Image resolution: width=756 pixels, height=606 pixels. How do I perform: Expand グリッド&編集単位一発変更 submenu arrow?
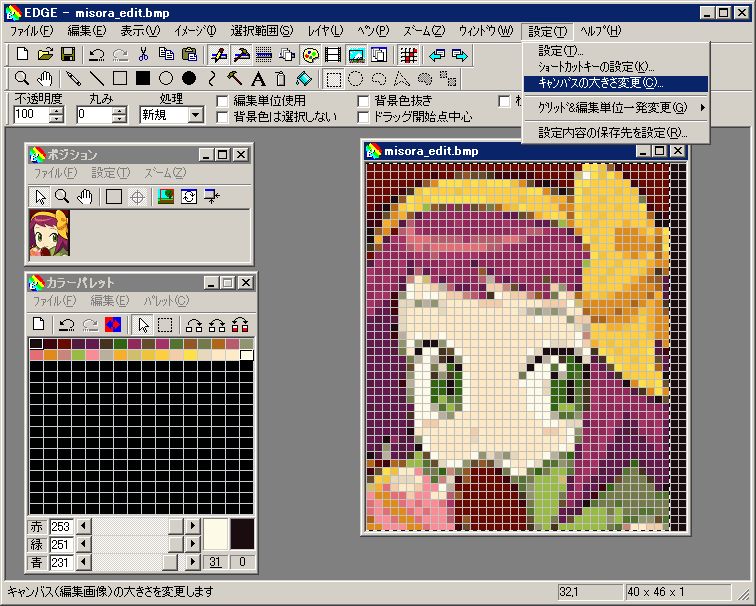(703, 108)
